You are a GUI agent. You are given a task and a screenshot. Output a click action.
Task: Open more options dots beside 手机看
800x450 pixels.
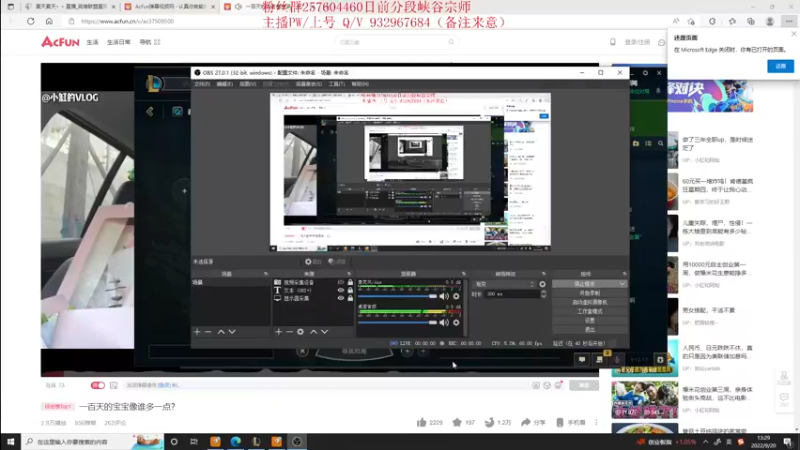click(x=596, y=422)
